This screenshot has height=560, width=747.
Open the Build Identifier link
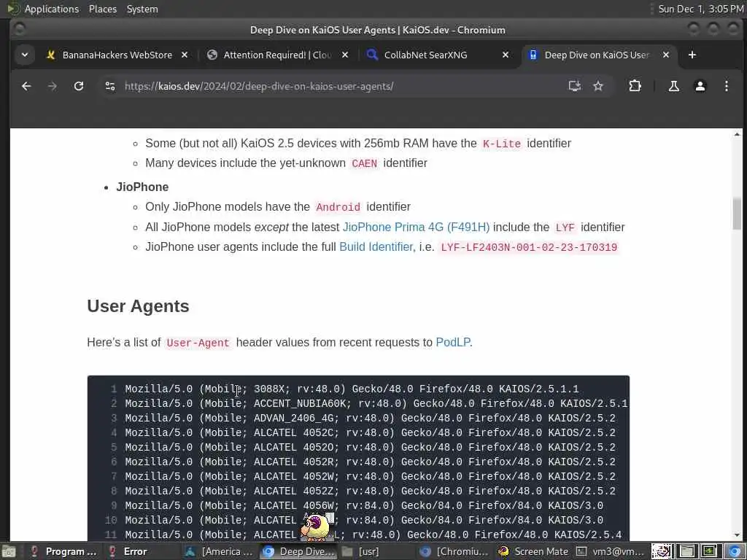376,246
